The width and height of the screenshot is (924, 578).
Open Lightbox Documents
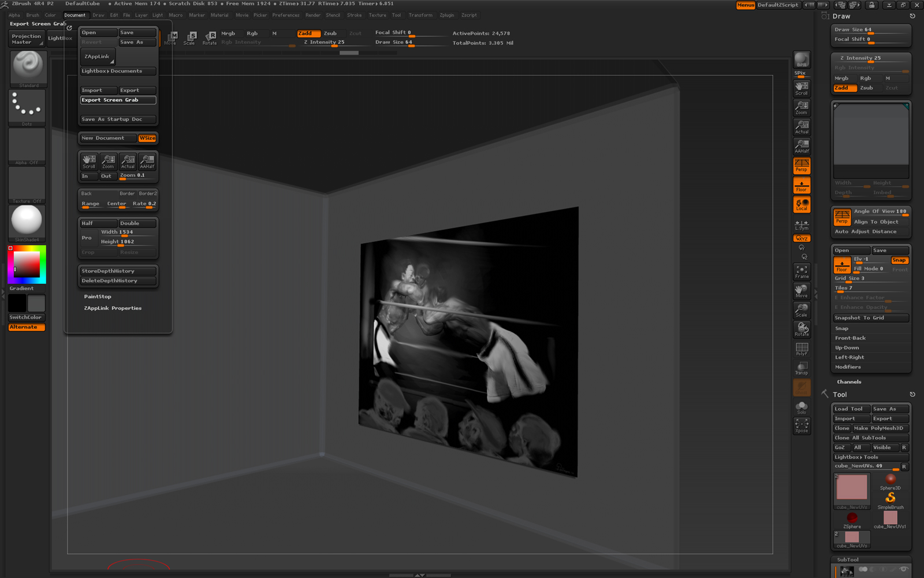point(118,71)
